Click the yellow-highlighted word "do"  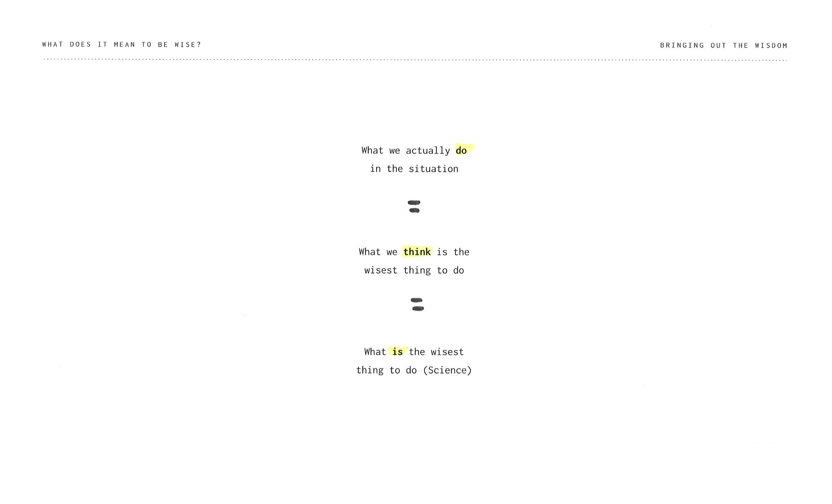pos(461,150)
